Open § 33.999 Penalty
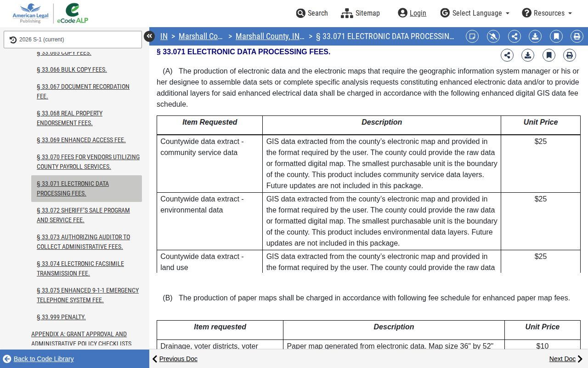Screen dimensions: 588x368 pos(61,317)
